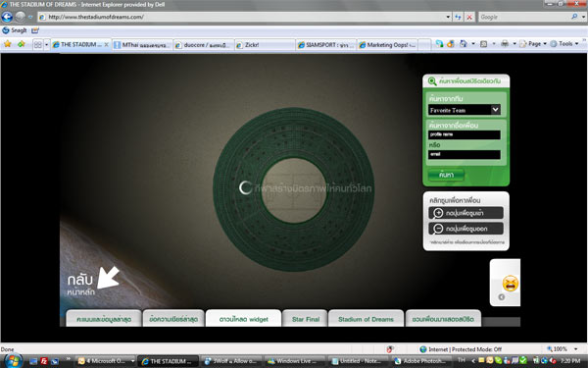Click the laughing emoticon widget
588x368 pixels.
510,284
